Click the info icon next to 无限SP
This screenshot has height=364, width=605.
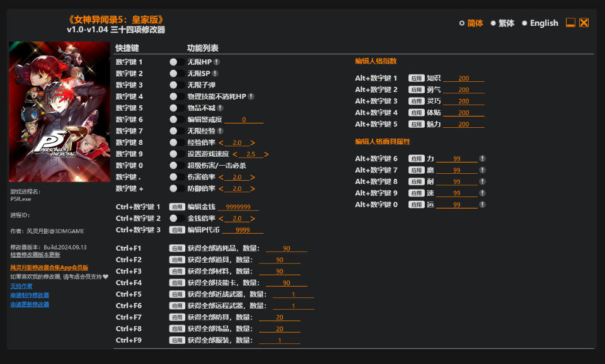(x=216, y=73)
